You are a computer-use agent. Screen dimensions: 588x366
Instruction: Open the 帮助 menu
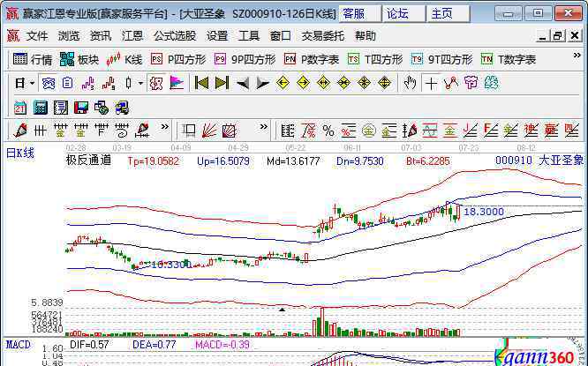click(x=366, y=36)
